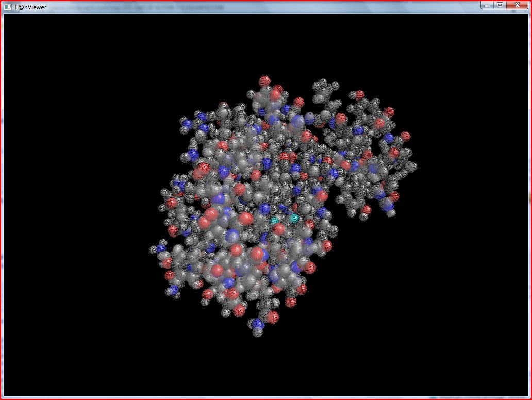Click the large red atom at molecule's bottom tip
This screenshot has width=532, height=400.
tap(272, 317)
